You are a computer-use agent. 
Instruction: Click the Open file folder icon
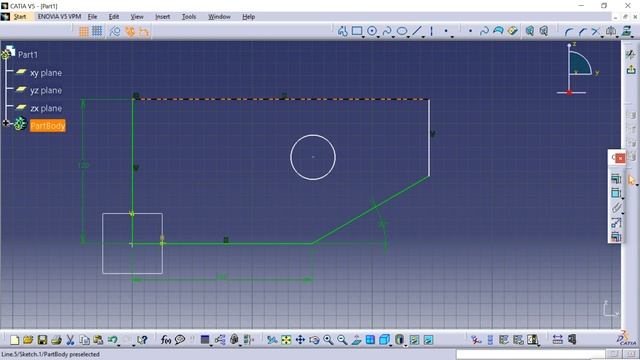point(28,340)
